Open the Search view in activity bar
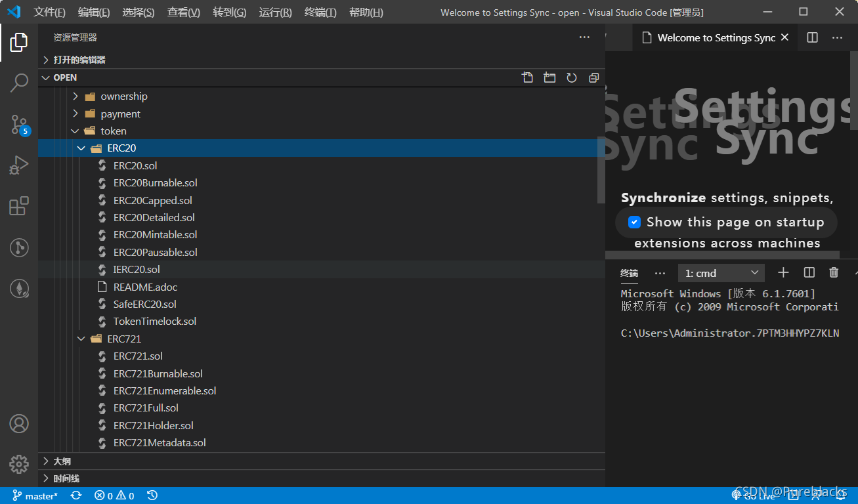The width and height of the screenshot is (858, 504). (x=19, y=83)
